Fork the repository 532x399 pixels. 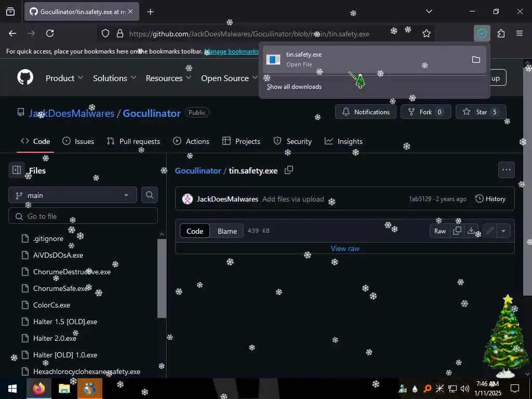point(426,112)
